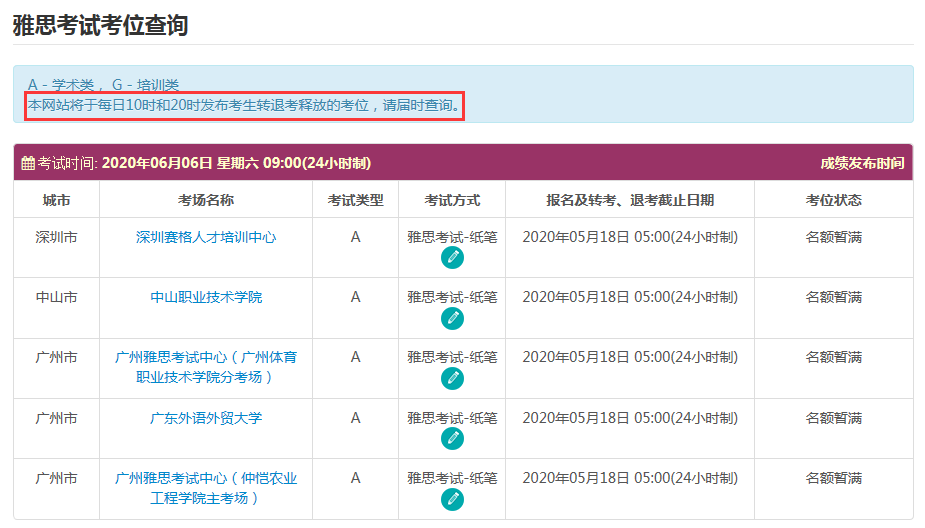Viewport: 925px width, 528px height.
Task: Click the pencil icon for 仲恺农业工程学院主考场
Action: click(x=452, y=499)
